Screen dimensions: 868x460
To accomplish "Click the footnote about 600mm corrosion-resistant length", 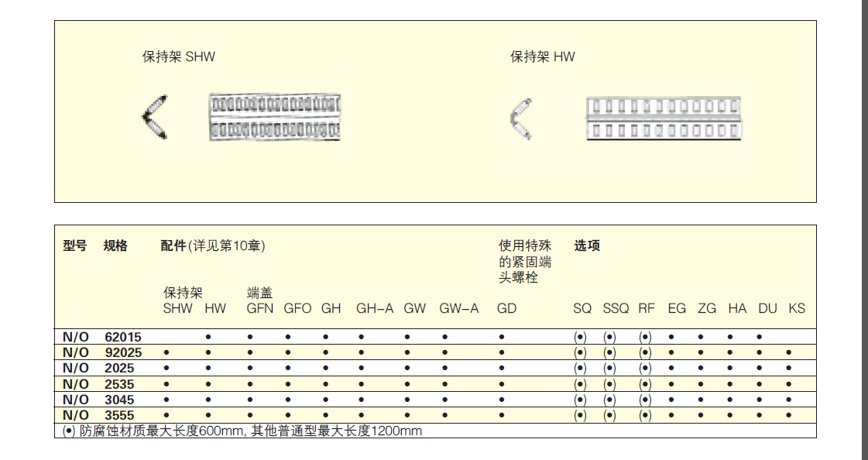I will [x=242, y=431].
